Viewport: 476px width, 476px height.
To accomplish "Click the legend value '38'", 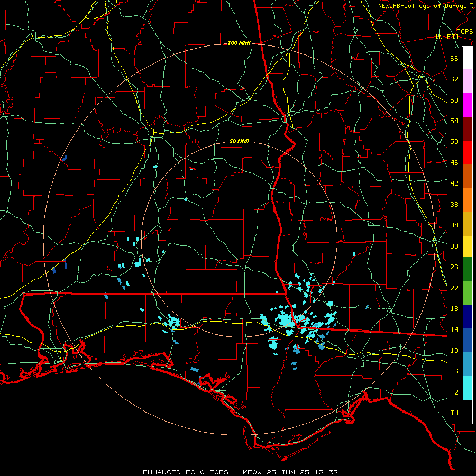I will (x=454, y=205).
